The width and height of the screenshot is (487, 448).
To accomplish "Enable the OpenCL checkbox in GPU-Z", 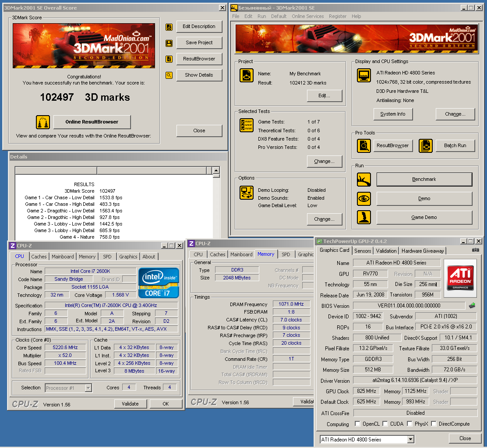I will pyautogui.click(x=357, y=424).
